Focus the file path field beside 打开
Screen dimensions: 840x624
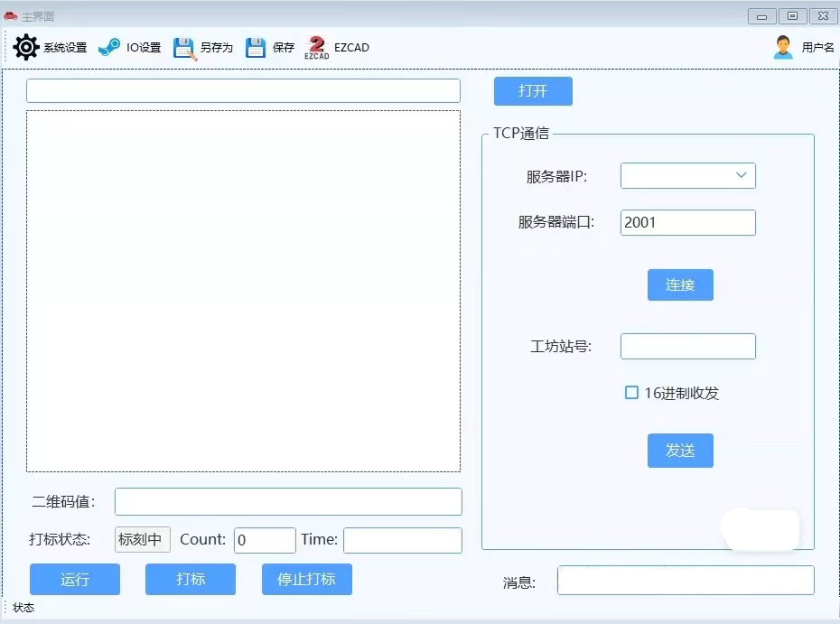click(x=243, y=90)
